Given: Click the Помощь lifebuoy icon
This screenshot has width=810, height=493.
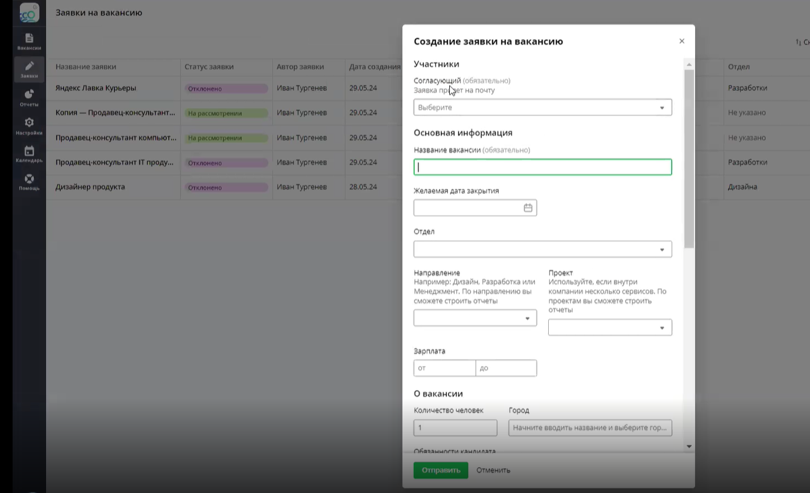Looking at the screenshot, I should (x=29, y=180).
